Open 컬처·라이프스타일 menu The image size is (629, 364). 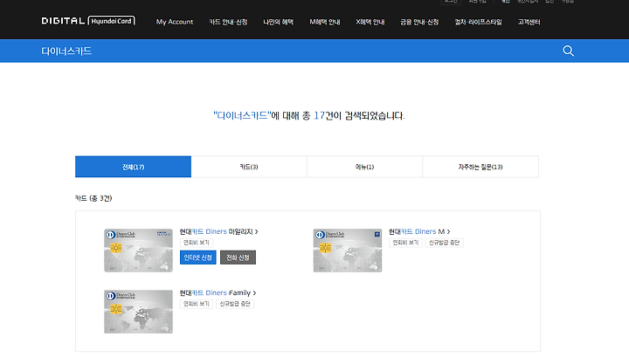pos(478,22)
